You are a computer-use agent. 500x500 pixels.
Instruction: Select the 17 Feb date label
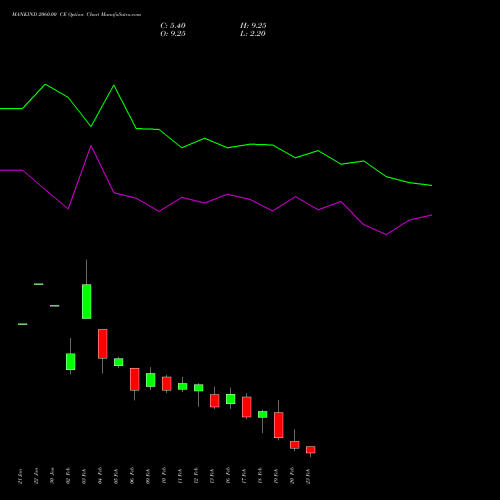coord(244,476)
